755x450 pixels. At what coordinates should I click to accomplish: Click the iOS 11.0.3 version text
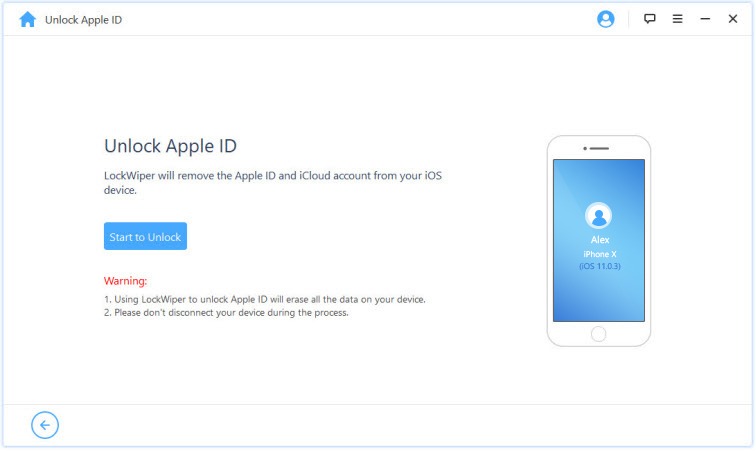point(598,267)
